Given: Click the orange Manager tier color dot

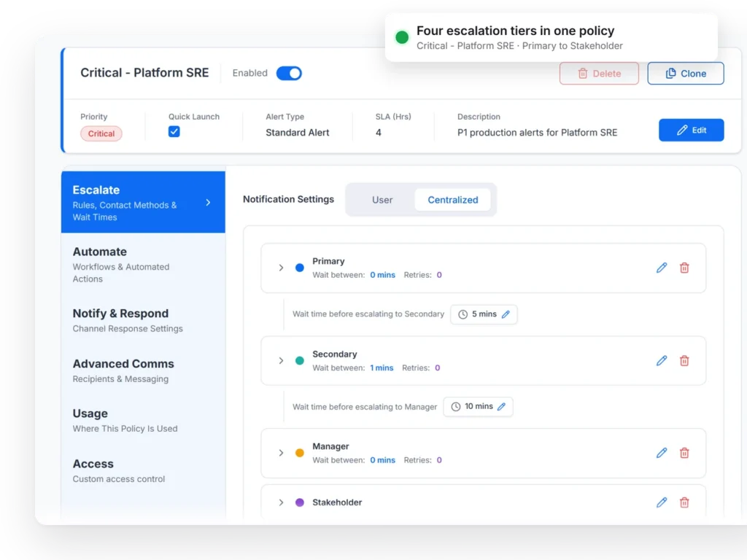Looking at the screenshot, I should click(x=300, y=453).
